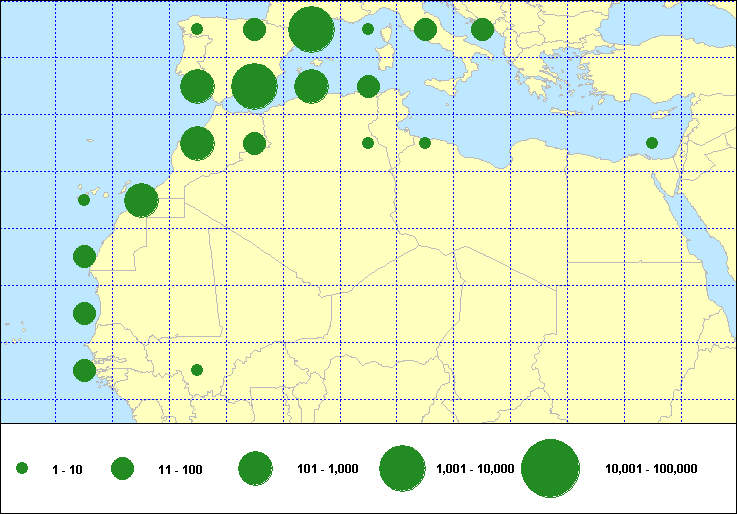The height and width of the screenshot is (514, 737).
Task: Click the small dot near Cyprus
Action: click(652, 143)
